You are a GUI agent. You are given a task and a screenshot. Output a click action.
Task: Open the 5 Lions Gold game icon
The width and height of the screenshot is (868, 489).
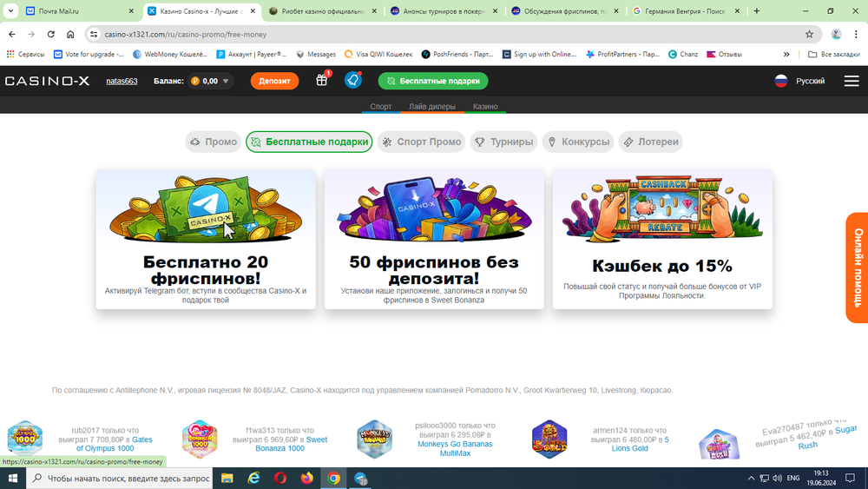[549, 439]
